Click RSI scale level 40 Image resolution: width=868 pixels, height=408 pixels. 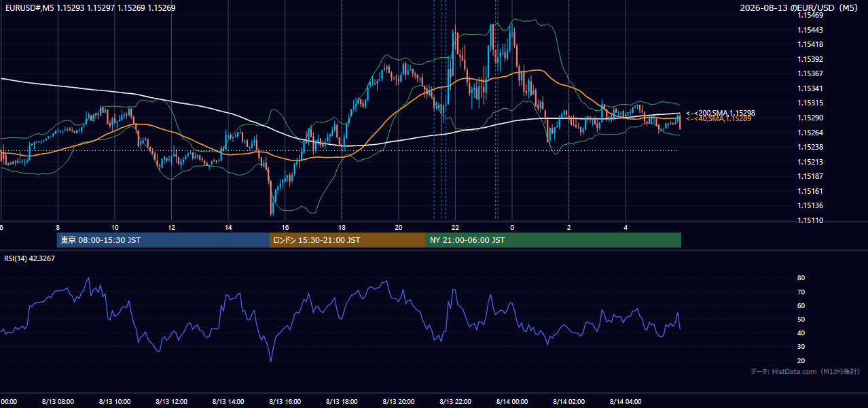[801, 333]
